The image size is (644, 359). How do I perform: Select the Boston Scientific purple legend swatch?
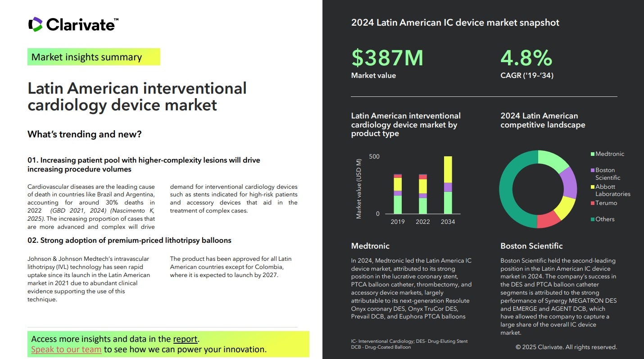(593, 170)
